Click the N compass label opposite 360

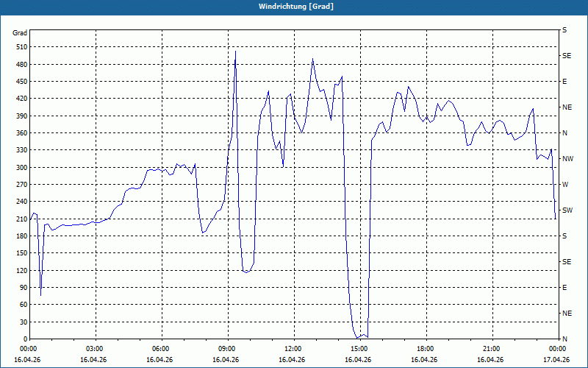pyautogui.click(x=564, y=133)
